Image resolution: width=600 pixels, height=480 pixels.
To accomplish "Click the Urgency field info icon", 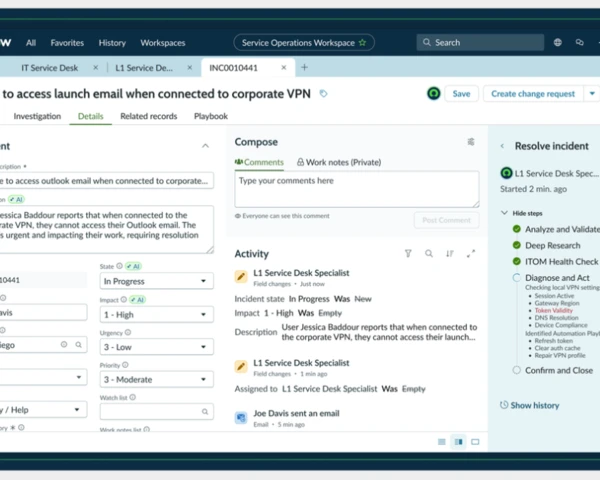I will tap(128, 332).
